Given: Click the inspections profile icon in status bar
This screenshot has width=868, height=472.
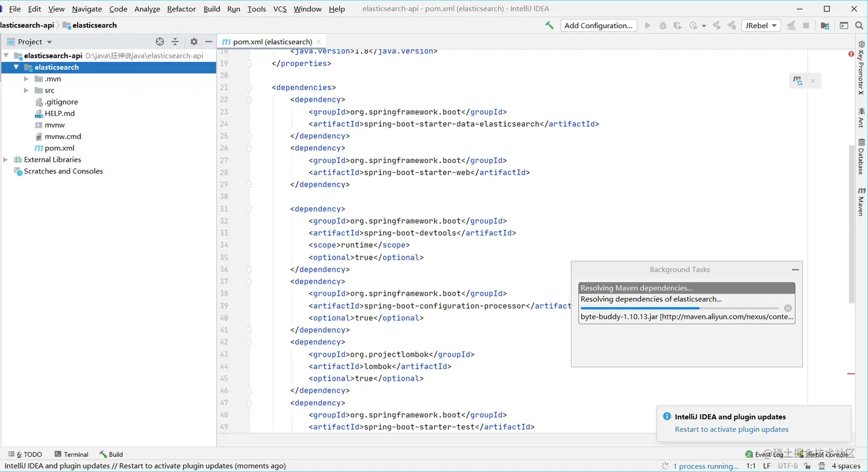Looking at the screenshot, I should tap(821, 466).
